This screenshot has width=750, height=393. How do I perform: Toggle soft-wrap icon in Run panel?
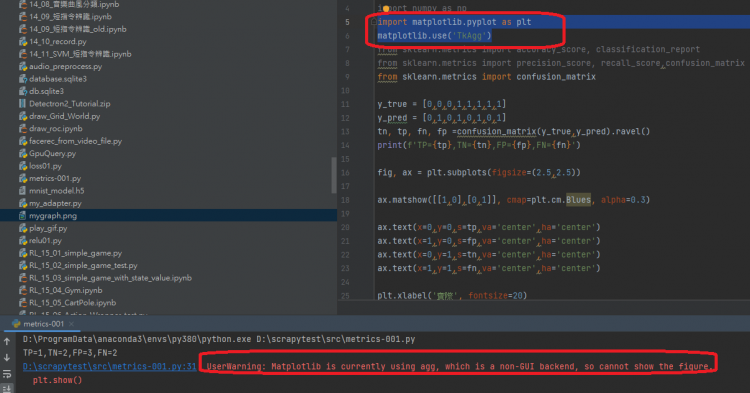[x=7, y=374]
